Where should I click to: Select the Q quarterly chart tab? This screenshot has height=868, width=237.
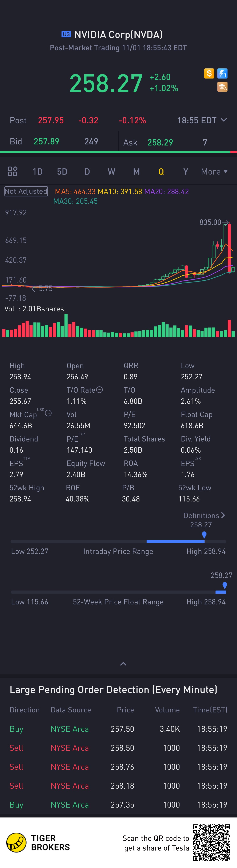(161, 172)
